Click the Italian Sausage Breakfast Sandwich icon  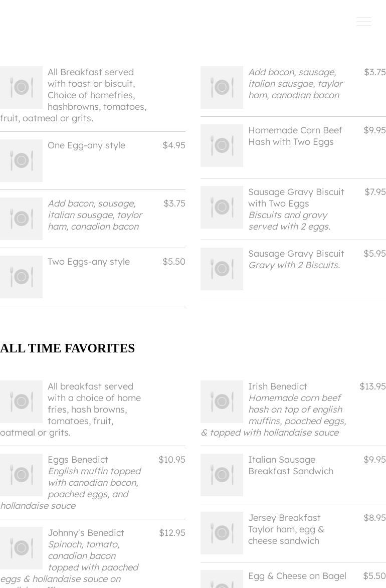(222, 475)
